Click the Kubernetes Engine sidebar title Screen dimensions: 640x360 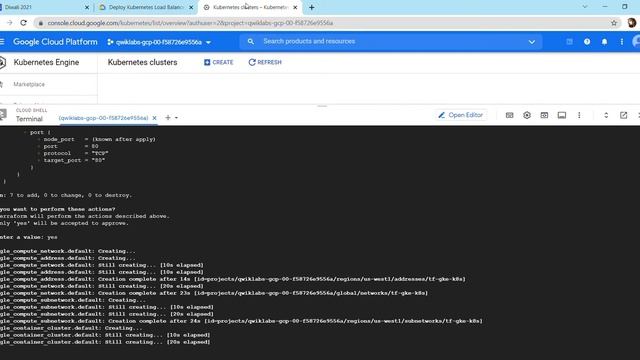[x=46, y=62]
